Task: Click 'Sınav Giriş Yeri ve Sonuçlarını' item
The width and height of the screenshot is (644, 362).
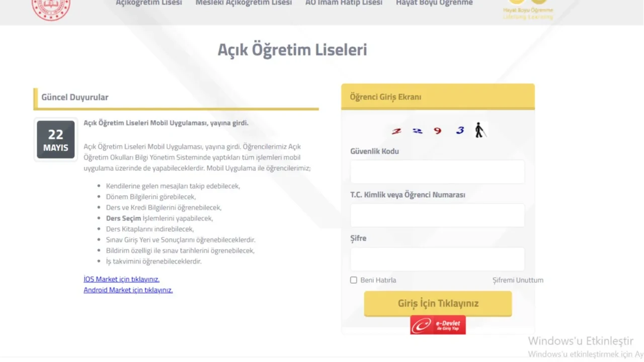Action: (x=181, y=240)
